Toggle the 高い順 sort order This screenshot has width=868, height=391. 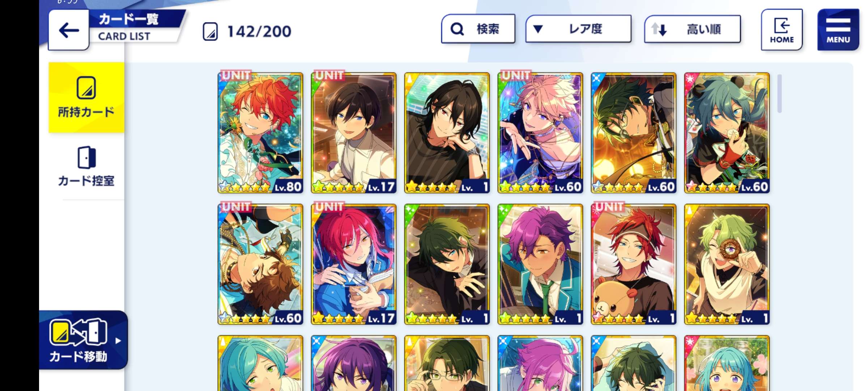(692, 29)
